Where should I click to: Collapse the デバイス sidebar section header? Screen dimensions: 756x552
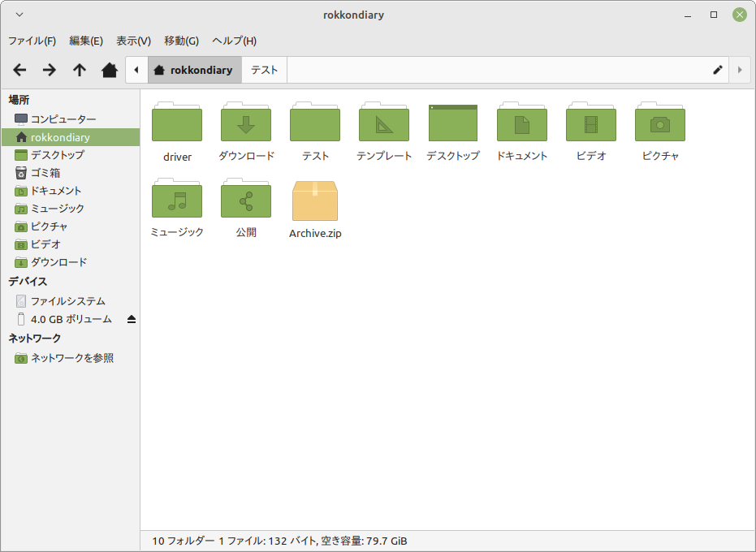point(28,281)
